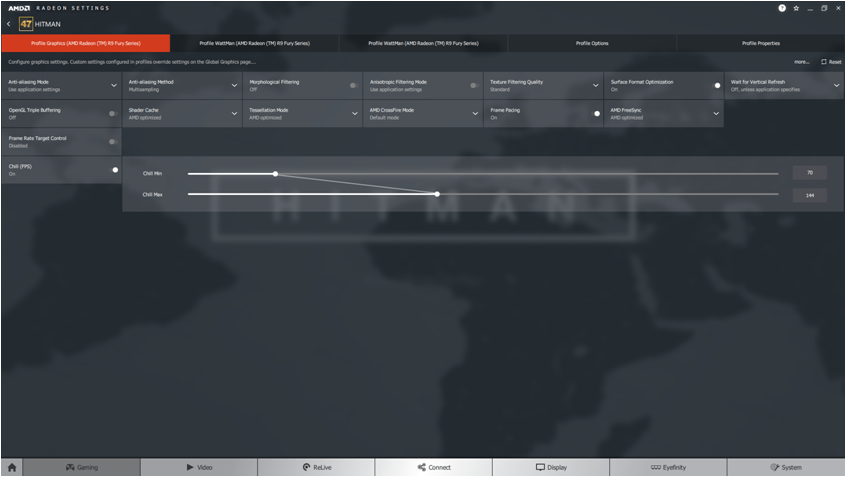Click the Hitman 47 game icon
Image resolution: width=846 pixels, height=477 pixels.
pos(26,24)
